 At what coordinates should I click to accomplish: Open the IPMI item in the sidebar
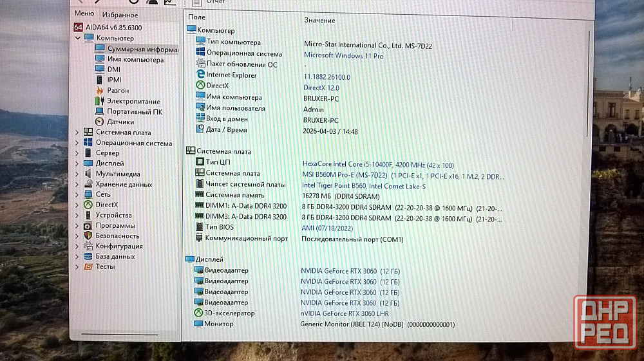coord(114,80)
